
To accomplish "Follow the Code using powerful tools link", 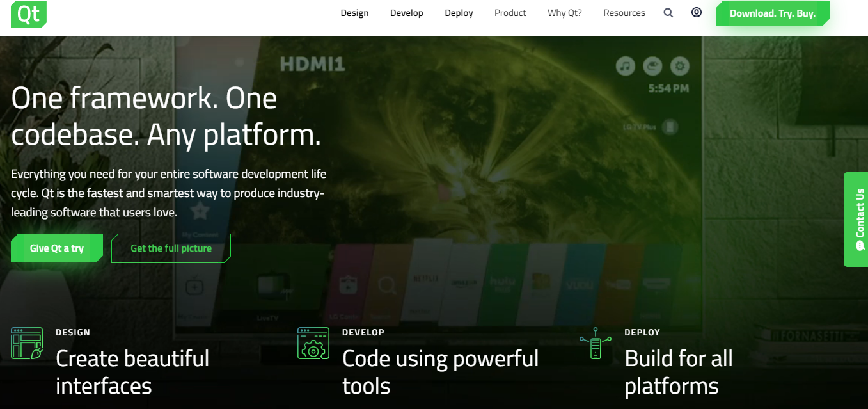I will pyautogui.click(x=441, y=372).
